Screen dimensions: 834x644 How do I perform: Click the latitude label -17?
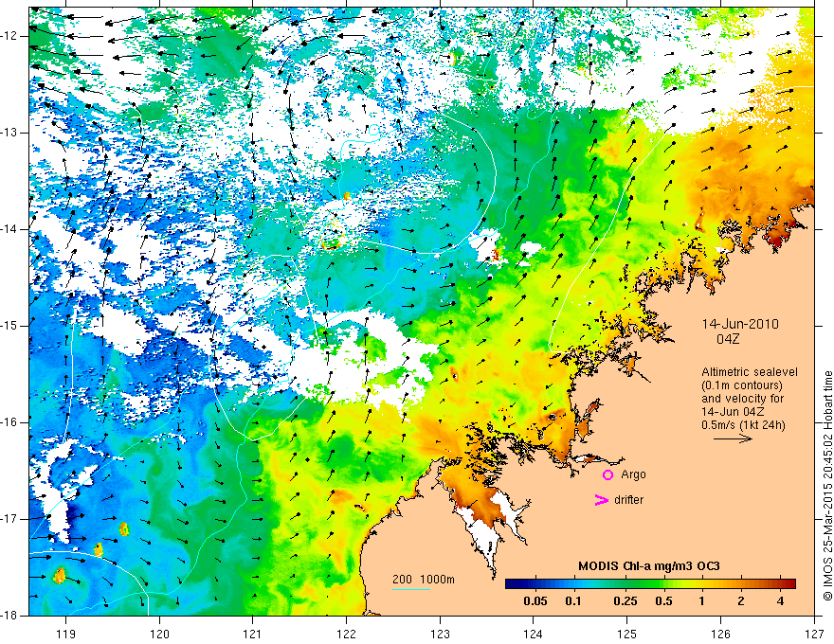pyautogui.click(x=10, y=519)
